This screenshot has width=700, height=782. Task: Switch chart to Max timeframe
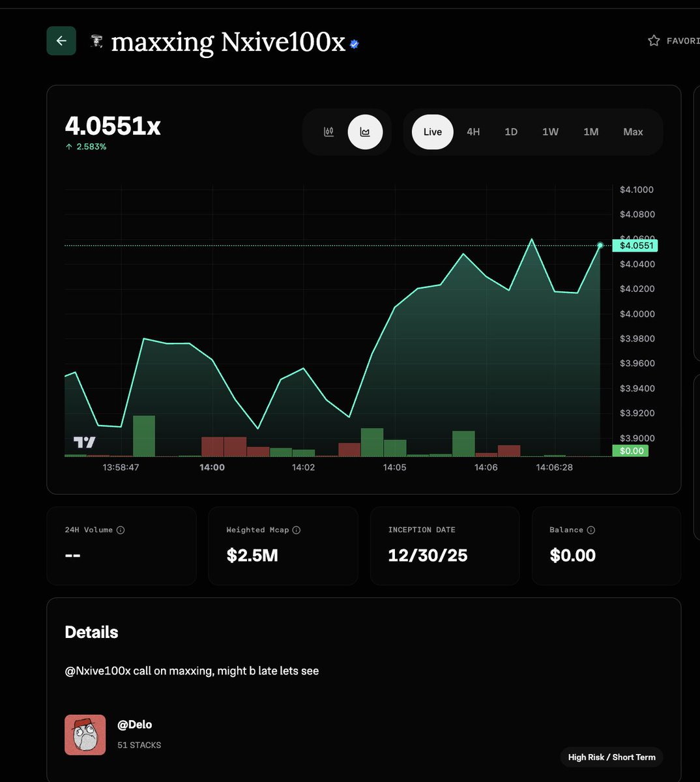tap(633, 132)
